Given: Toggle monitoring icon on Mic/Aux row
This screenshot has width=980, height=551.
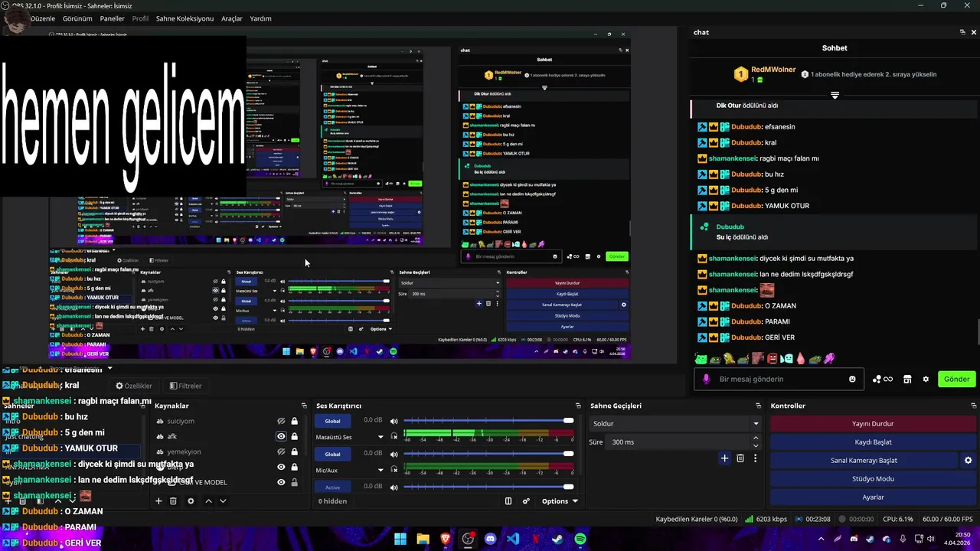Looking at the screenshot, I should [x=394, y=470].
